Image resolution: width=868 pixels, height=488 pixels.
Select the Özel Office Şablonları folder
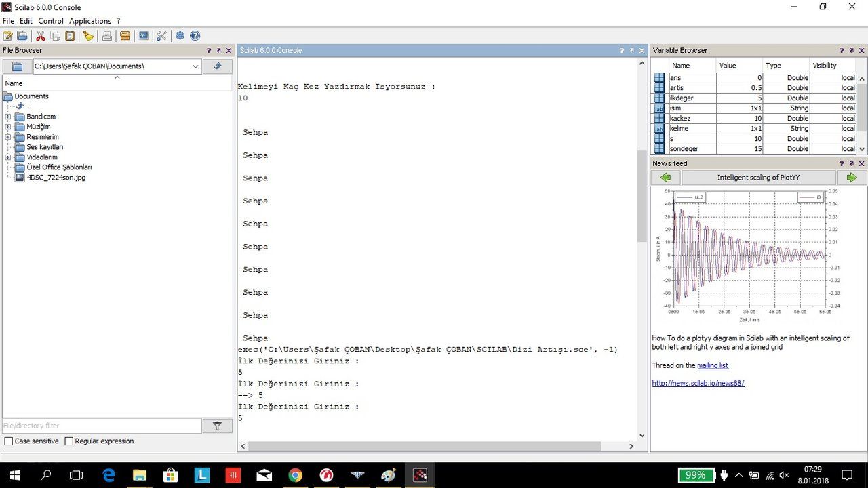(x=59, y=167)
